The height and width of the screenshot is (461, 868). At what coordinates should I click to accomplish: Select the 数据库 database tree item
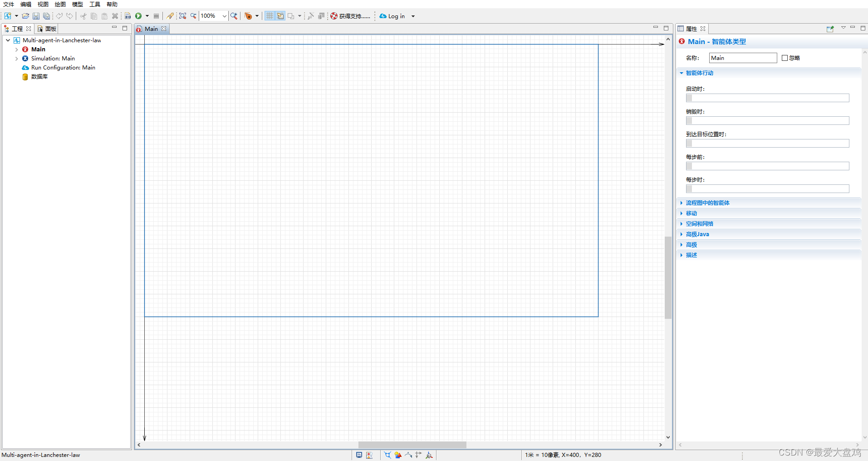pos(39,76)
